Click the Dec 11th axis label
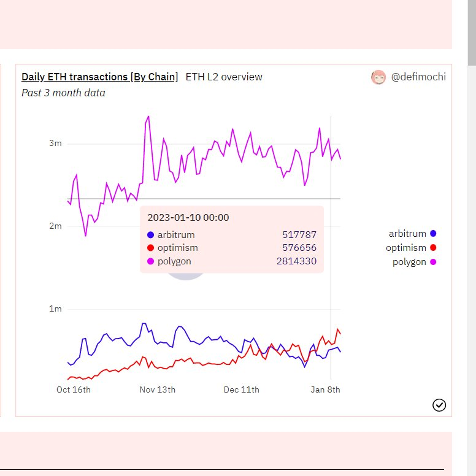The image size is (476, 476). pos(241,390)
